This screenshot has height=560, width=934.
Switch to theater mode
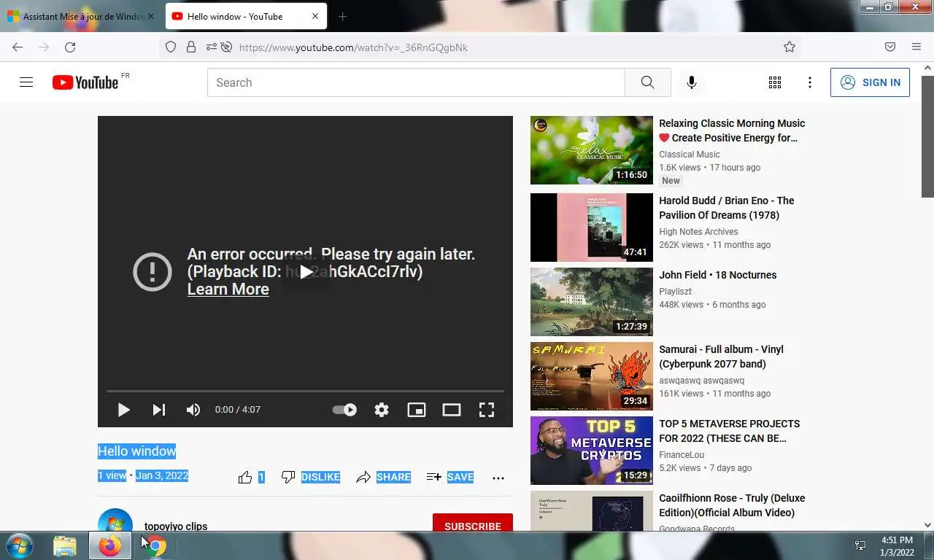click(452, 410)
